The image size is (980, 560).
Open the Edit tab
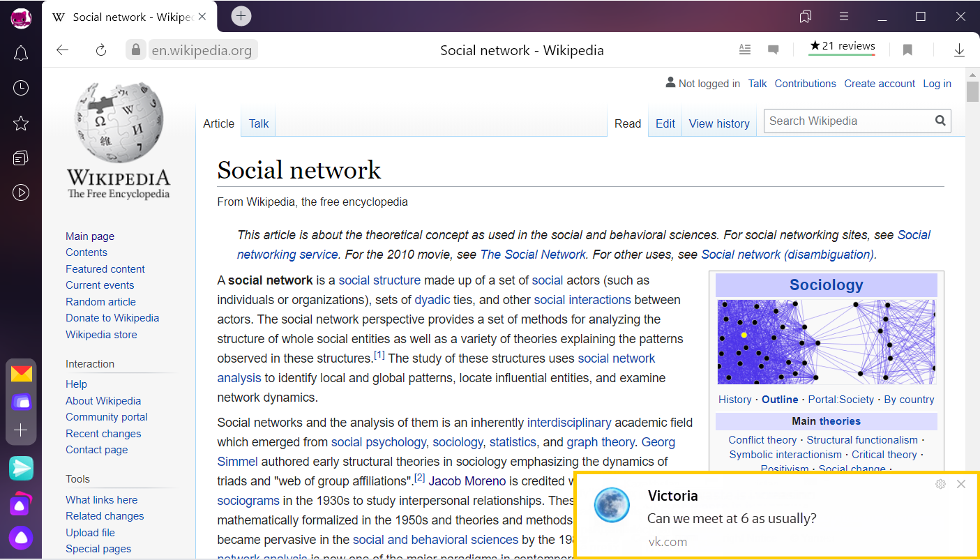tap(665, 123)
